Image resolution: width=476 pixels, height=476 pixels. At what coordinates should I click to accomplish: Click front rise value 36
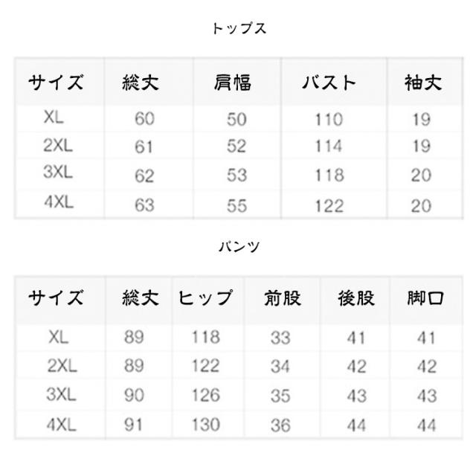tap(280, 425)
